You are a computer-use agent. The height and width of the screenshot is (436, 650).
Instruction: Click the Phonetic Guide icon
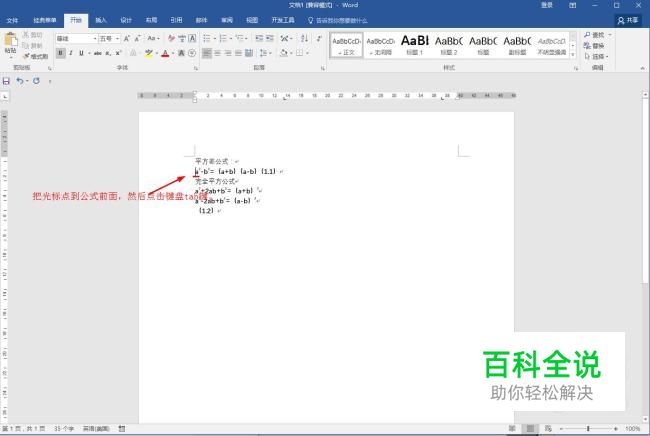[182, 39]
